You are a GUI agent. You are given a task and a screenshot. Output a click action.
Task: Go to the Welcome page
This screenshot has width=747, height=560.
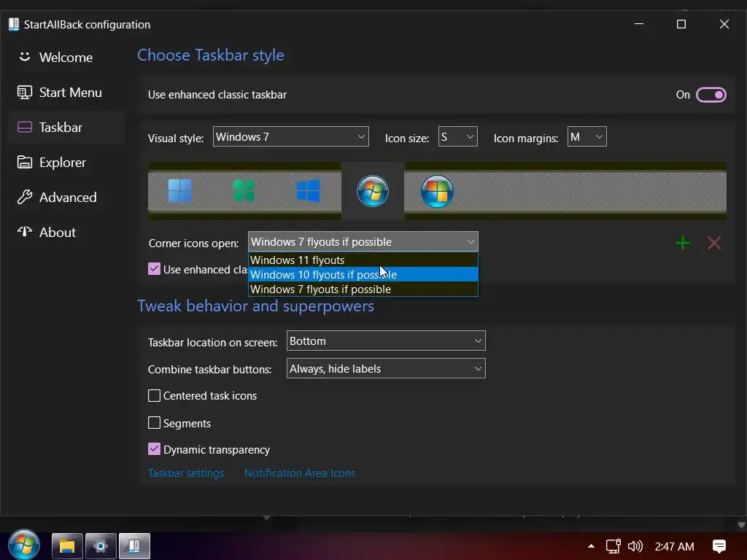(66, 57)
